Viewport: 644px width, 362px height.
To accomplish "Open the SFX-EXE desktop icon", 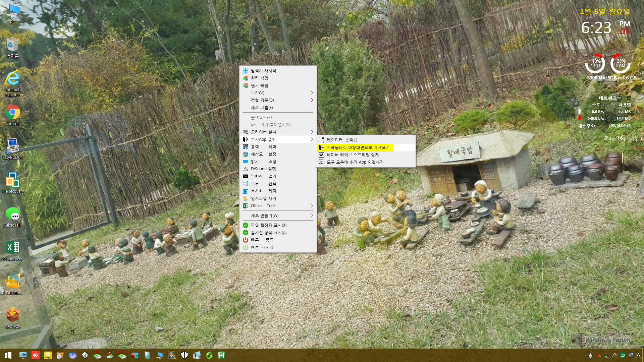I will (x=12, y=318).
